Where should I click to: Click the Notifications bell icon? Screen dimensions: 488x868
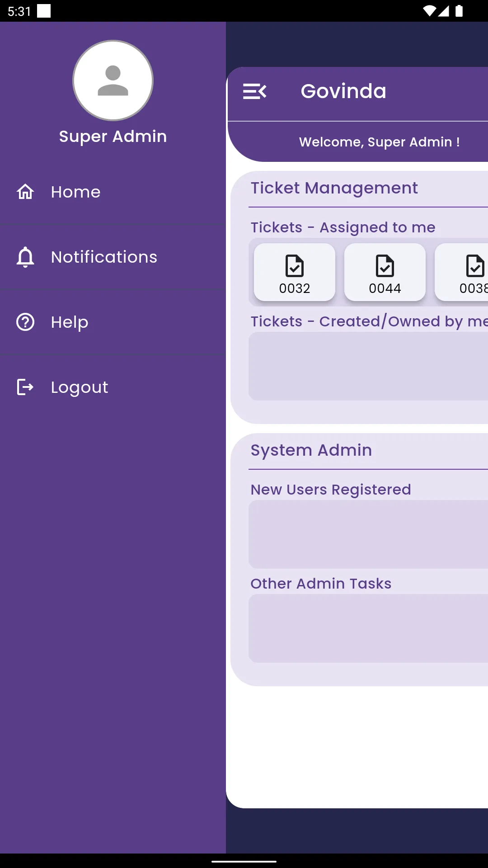tap(25, 257)
